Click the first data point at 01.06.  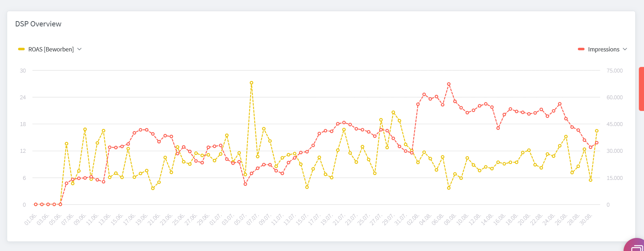tap(36, 204)
